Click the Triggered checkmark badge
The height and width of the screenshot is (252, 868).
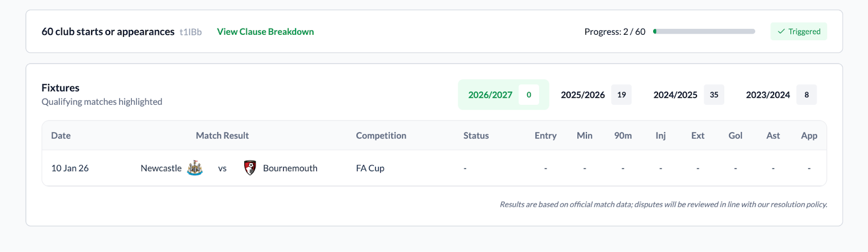799,31
